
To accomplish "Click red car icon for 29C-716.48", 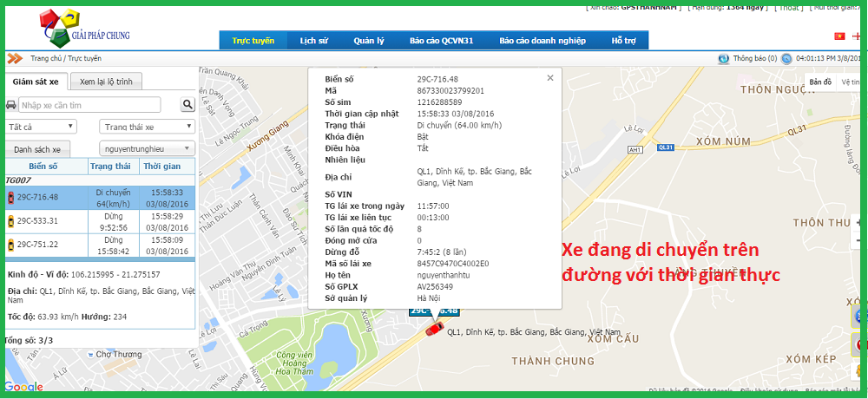I will 10,198.
